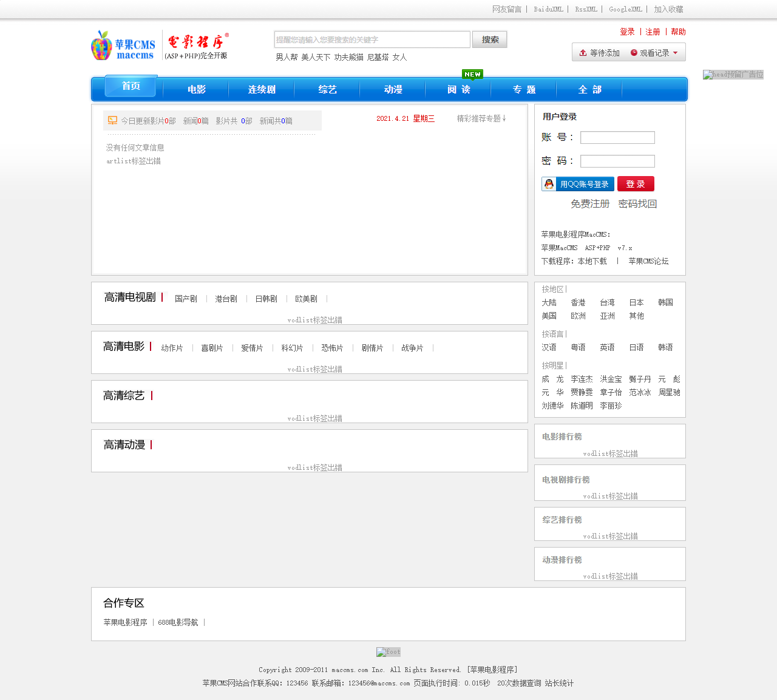Click hot keyword 功夫熊猫
This screenshot has width=777, height=700.
pos(348,57)
